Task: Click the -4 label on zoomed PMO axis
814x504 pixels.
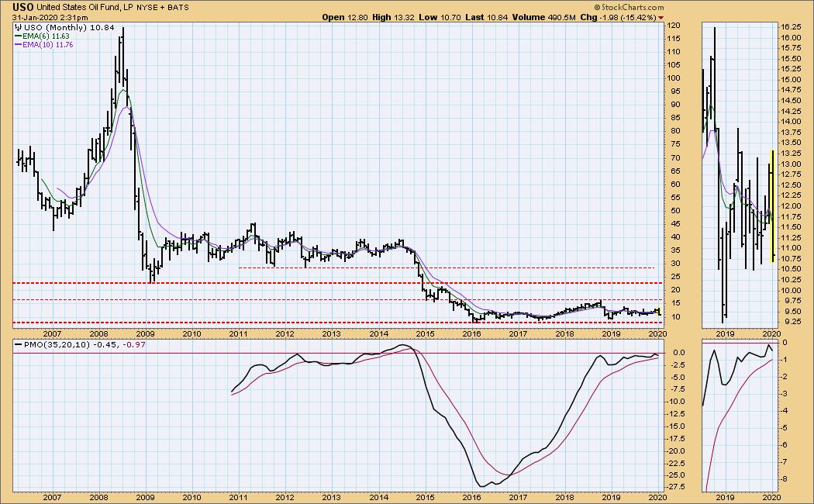Action: [785, 411]
